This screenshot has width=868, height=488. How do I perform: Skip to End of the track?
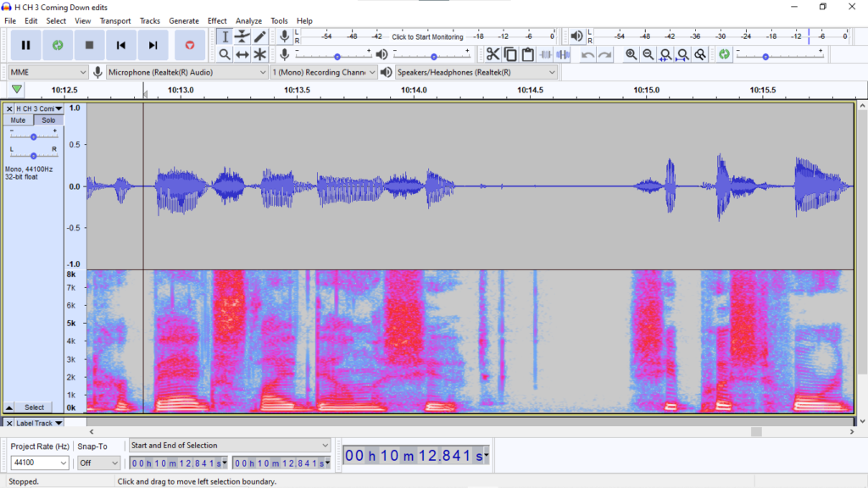(x=153, y=45)
